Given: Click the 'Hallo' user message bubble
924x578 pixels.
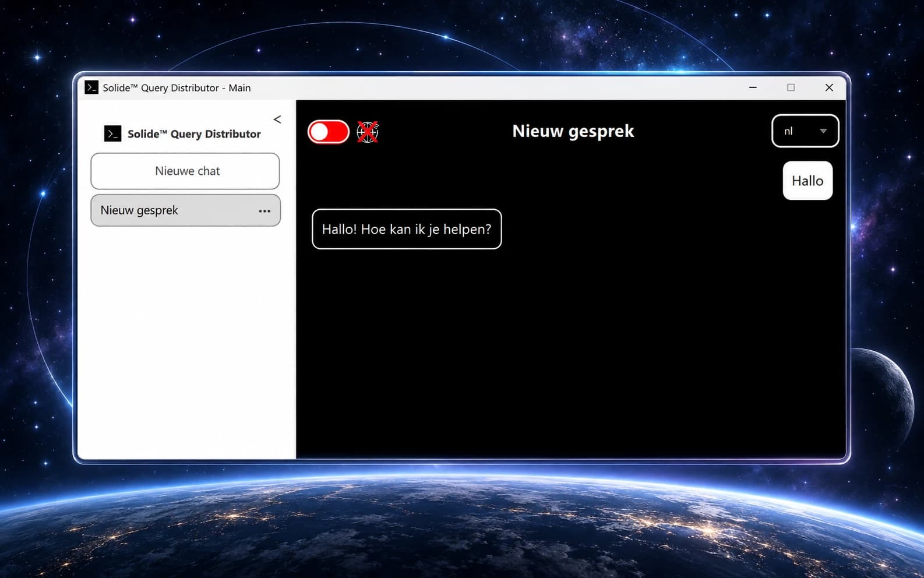Looking at the screenshot, I should point(807,181).
